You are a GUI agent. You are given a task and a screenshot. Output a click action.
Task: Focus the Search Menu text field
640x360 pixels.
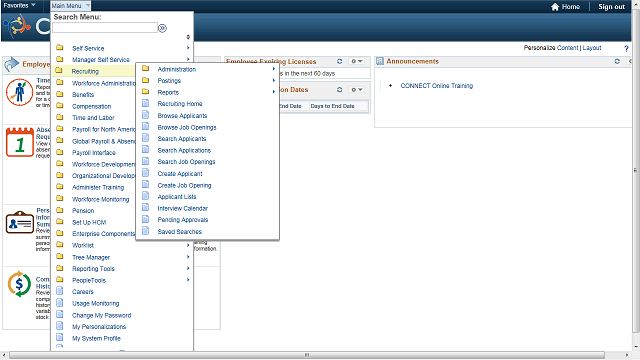click(105, 28)
